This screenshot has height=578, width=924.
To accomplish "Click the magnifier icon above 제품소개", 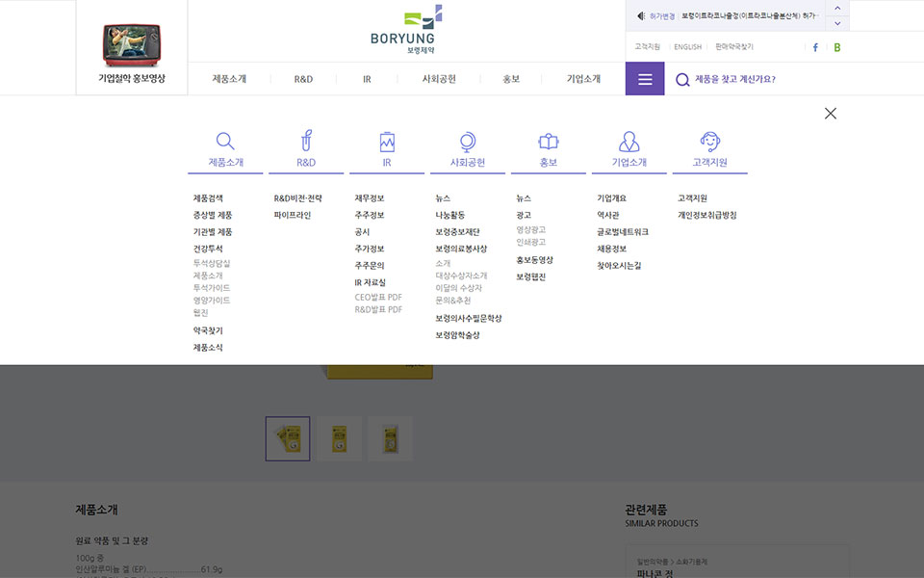I will click(225, 142).
